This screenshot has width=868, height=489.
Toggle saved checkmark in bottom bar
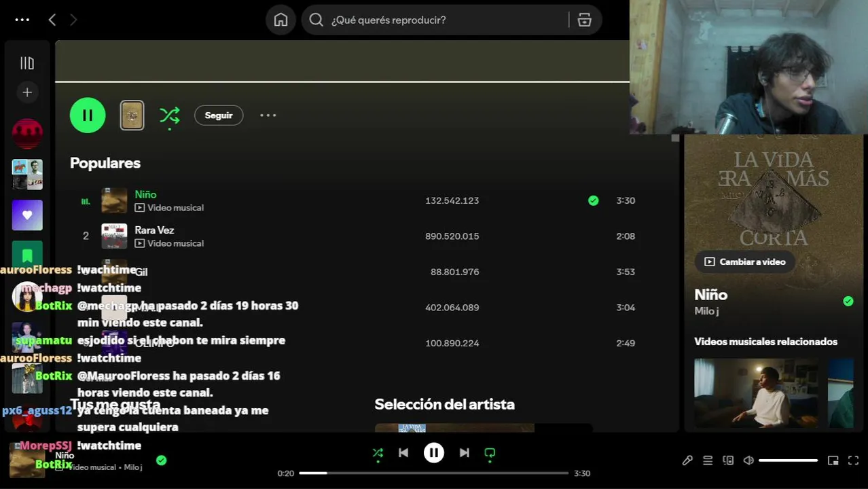click(161, 460)
